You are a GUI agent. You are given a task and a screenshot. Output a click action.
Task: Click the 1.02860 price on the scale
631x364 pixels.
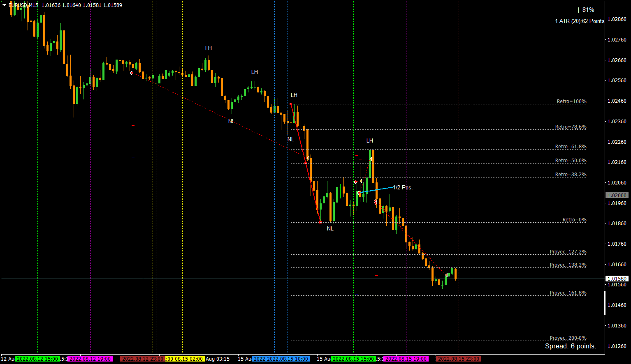point(617,19)
